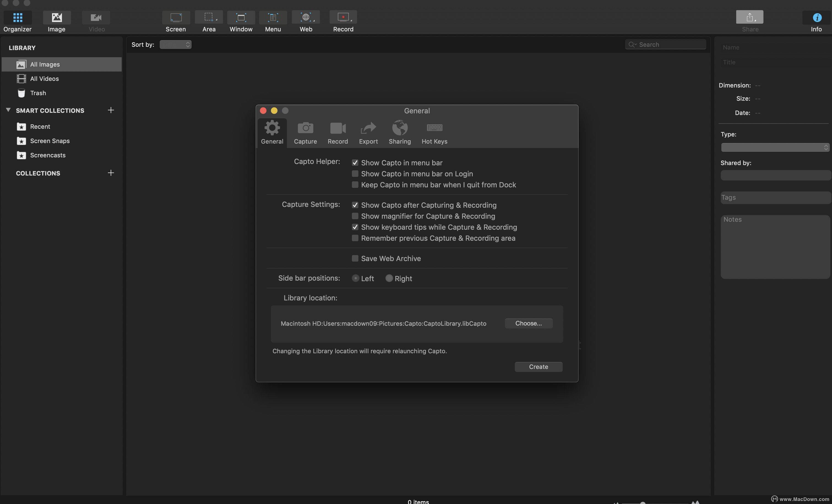Open the Type dropdown in Info panel
This screenshot has width=832, height=504.
pos(775,147)
